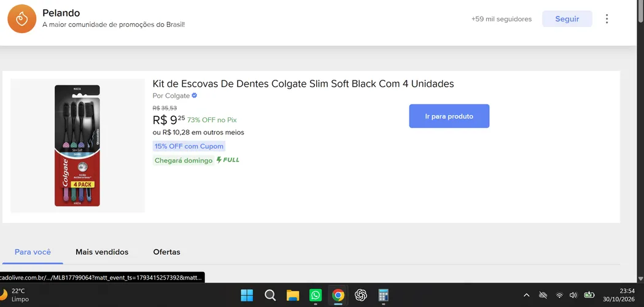Image resolution: width=644 pixels, height=307 pixels.
Task: Open File Explorer from taskbar
Action: (x=292, y=295)
